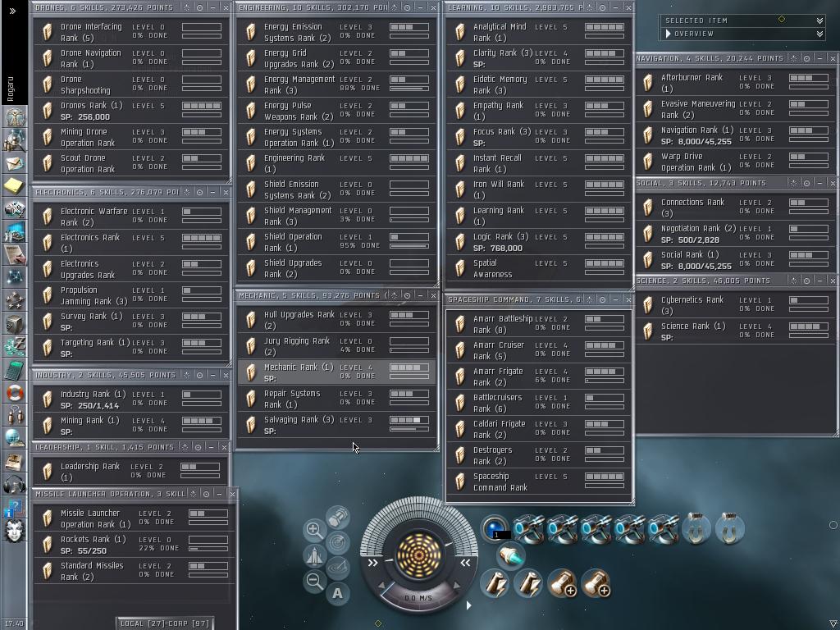The width and height of the screenshot is (840, 630).
Task: Select the Cybernetics Rank (3) skill
Action: click(x=736, y=305)
